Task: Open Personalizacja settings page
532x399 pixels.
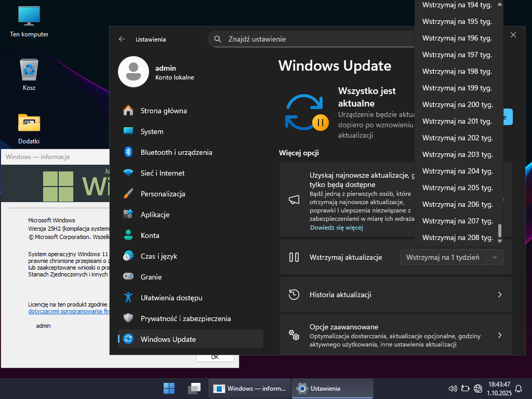Action: [x=163, y=194]
